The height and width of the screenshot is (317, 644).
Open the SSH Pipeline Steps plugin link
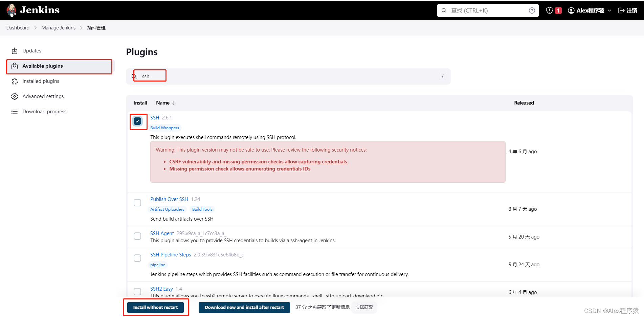pos(171,255)
